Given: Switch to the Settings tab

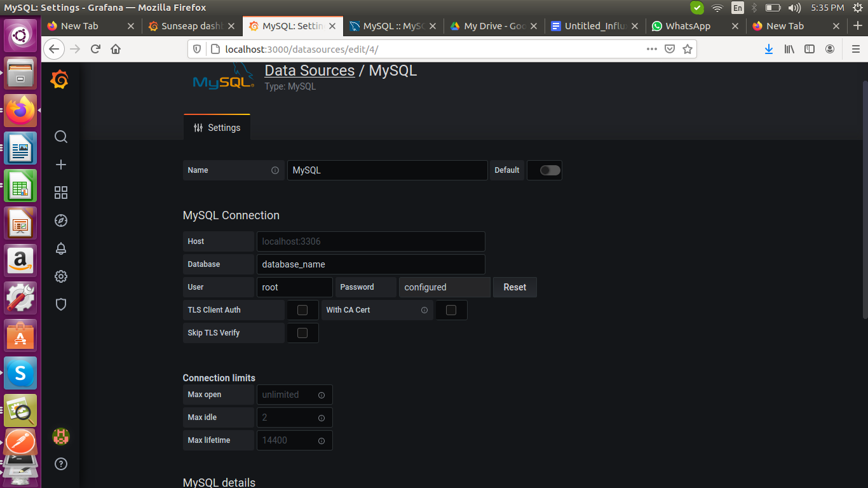Looking at the screenshot, I should click(217, 127).
